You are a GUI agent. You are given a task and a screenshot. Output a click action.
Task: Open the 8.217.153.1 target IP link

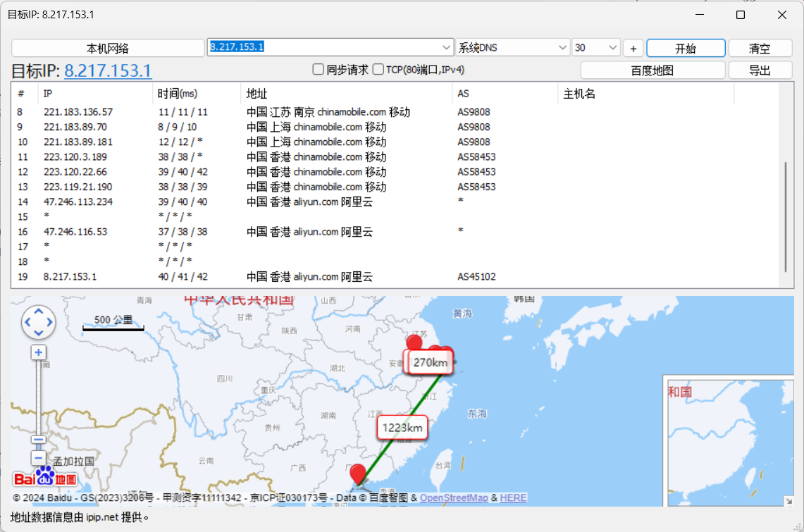[x=108, y=70]
